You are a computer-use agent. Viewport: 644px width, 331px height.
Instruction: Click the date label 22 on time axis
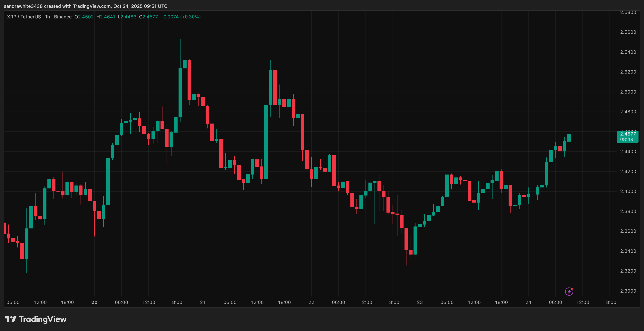point(311,302)
